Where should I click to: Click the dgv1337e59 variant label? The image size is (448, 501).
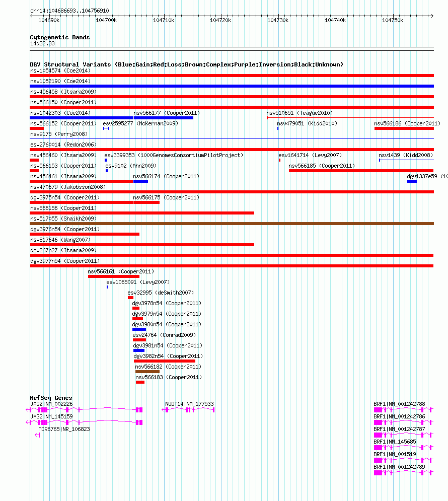pyautogui.click(x=427, y=176)
